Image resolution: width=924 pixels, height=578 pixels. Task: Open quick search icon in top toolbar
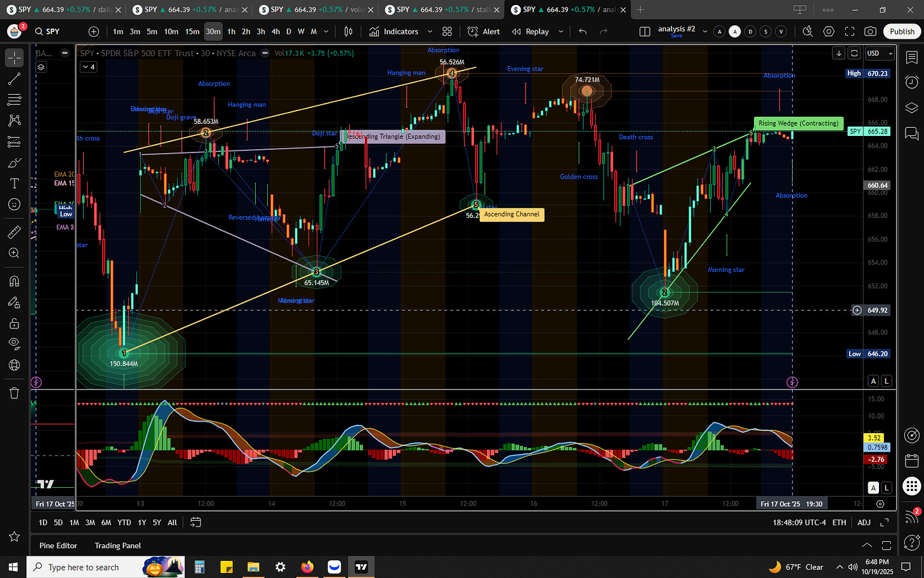(808, 32)
